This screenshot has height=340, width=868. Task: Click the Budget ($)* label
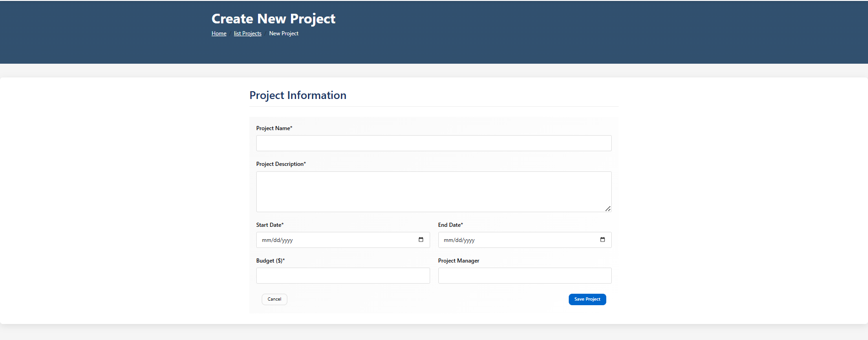click(x=270, y=261)
